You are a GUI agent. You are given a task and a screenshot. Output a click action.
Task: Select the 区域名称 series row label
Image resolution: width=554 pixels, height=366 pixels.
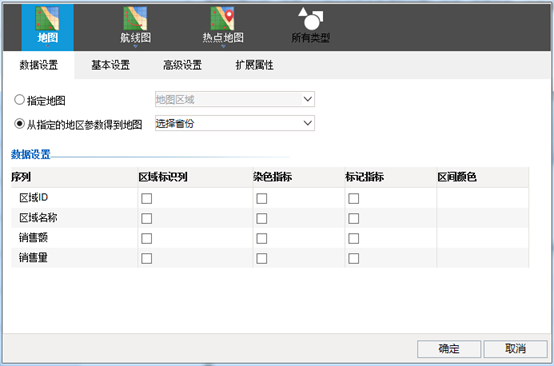coord(38,218)
